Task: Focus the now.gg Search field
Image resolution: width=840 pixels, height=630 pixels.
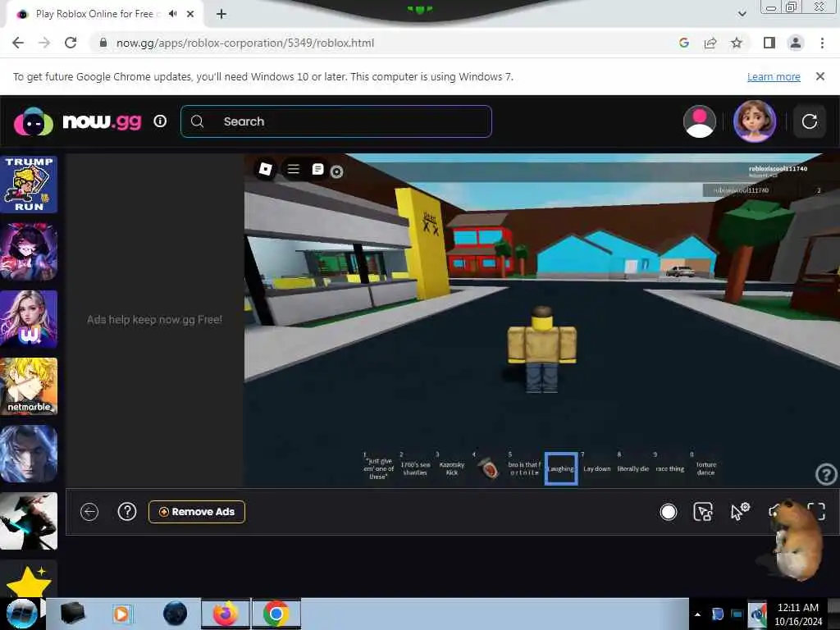Action: click(x=336, y=121)
